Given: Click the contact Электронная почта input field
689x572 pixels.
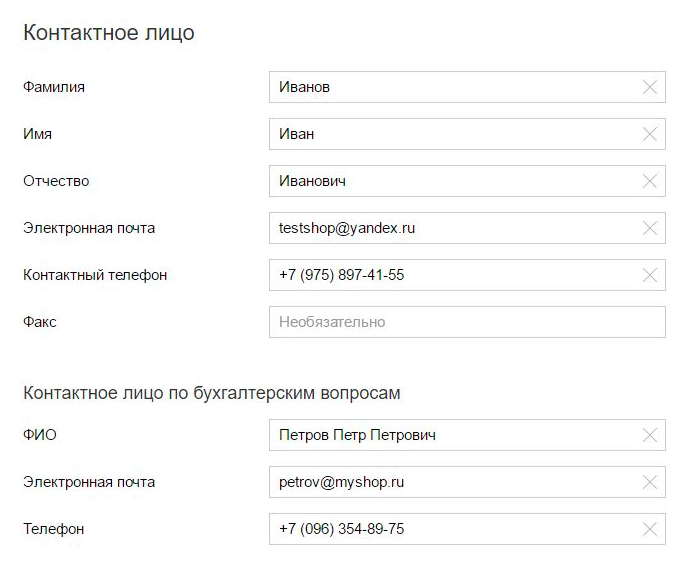Looking at the screenshot, I should [x=450, y=228].
